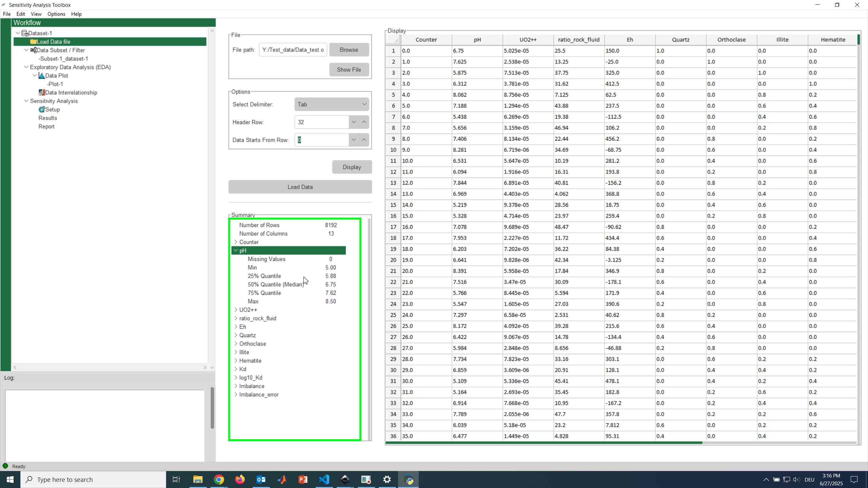
Task: Select the Load Data file folder icon
Action: (x=33, y=42)
